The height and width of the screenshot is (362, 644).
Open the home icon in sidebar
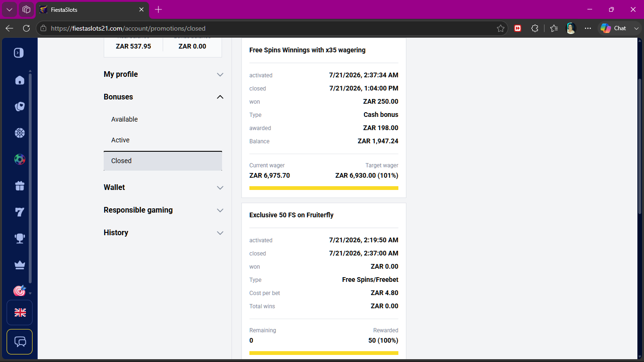19,80
